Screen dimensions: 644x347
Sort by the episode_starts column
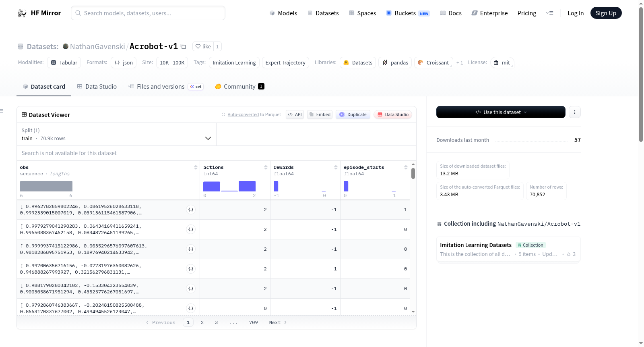[x=406, y=167]
